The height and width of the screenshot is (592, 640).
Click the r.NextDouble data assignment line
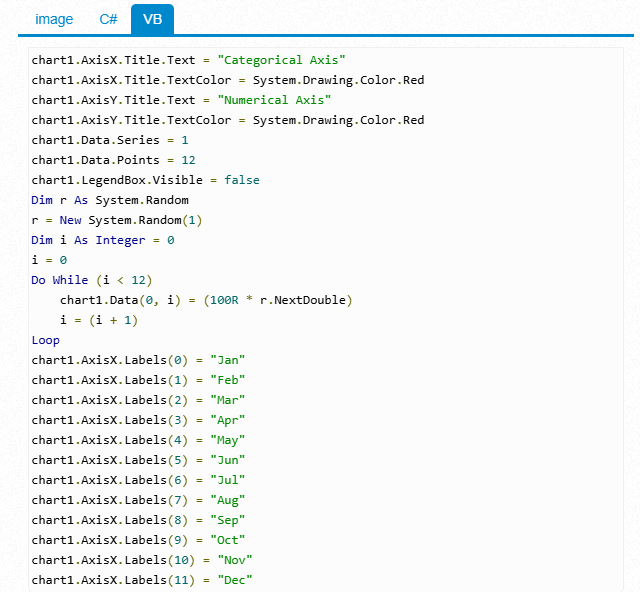click(206, 300)
